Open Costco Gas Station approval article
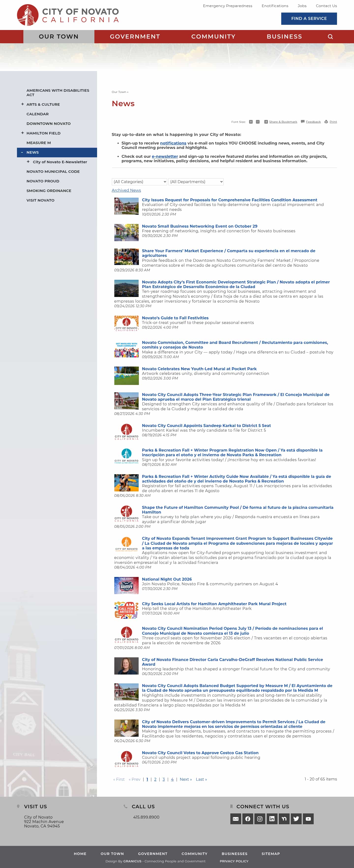Screen dimensions: 354x868 [200, 753]
